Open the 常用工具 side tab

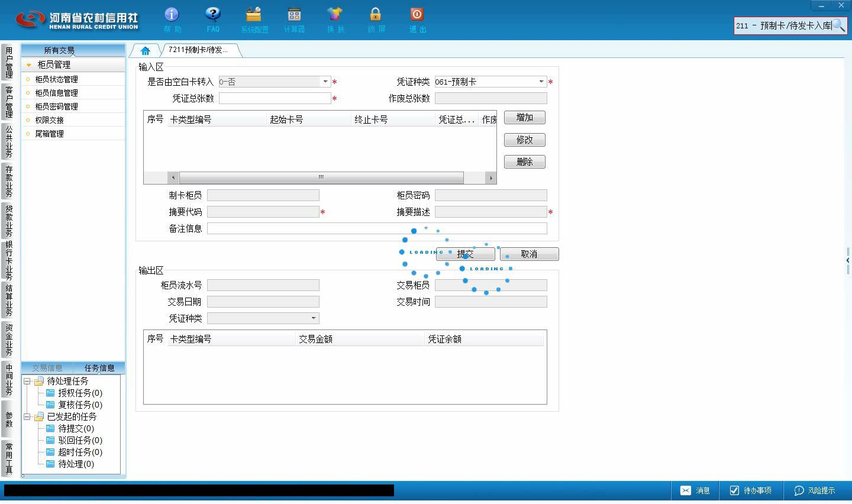8,458
